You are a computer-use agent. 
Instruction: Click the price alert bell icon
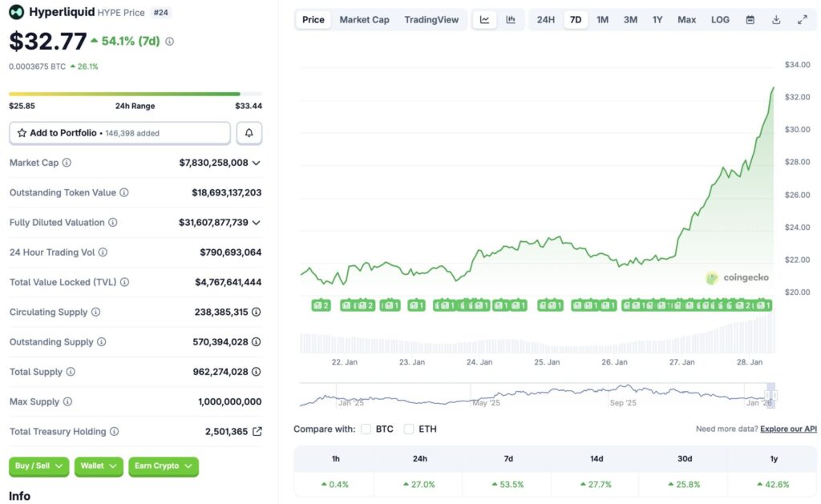tap(249, 133)
